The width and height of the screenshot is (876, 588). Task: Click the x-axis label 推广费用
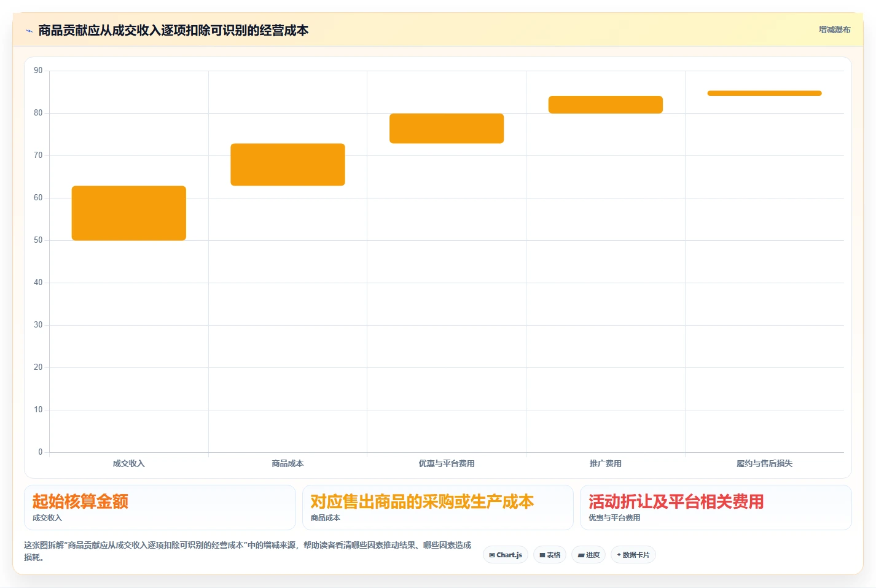click(x=606, y=464)
